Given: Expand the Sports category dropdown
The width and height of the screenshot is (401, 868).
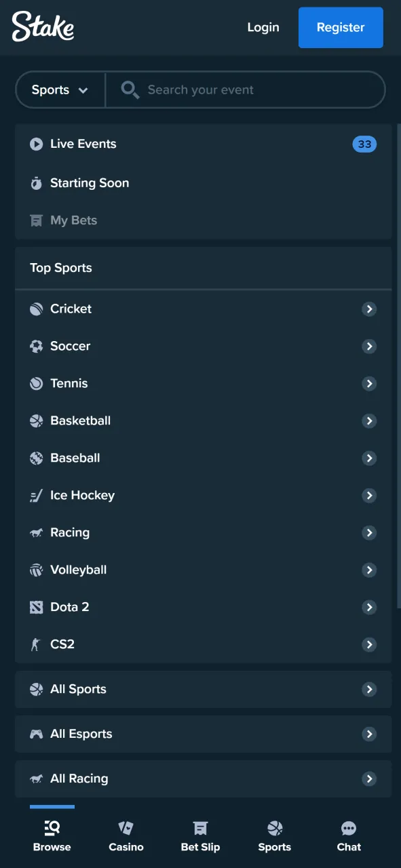Looking at the screenshot, I should pyautogui.click(x=59, y=90).
